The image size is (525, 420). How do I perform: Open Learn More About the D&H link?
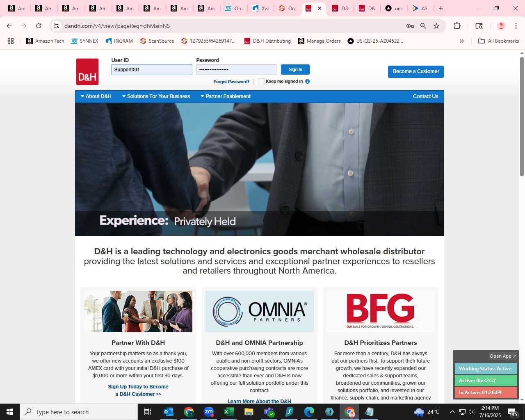pos(260,401)
